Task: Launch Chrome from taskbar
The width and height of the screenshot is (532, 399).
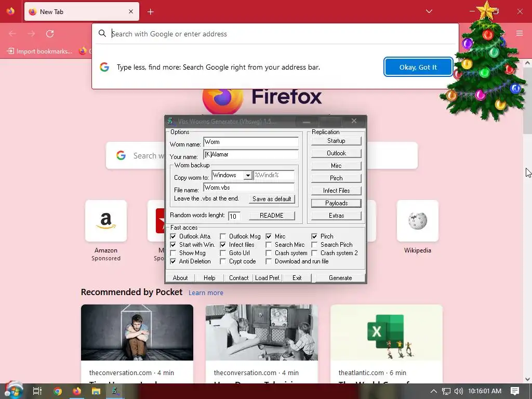Action: (x=57, y=391)
